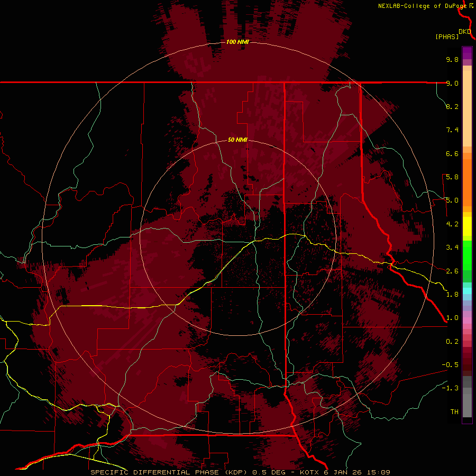Click the NEXLAB-College of DuPage credit text

[x=422, y=6]
